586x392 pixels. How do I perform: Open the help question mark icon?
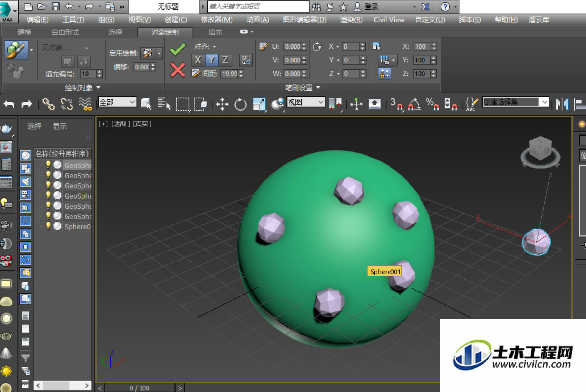(x=445, y=7)
